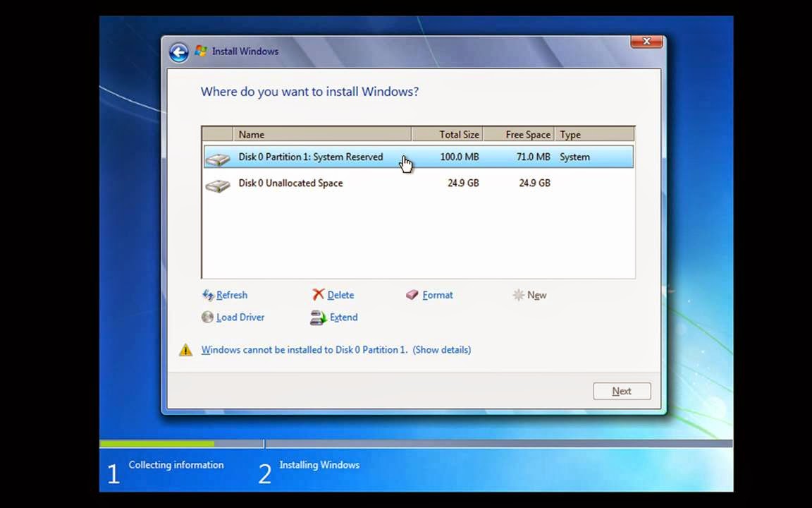Open the Show details link
This screenshot has height=508, width=812.
click(x=442, y=349)
